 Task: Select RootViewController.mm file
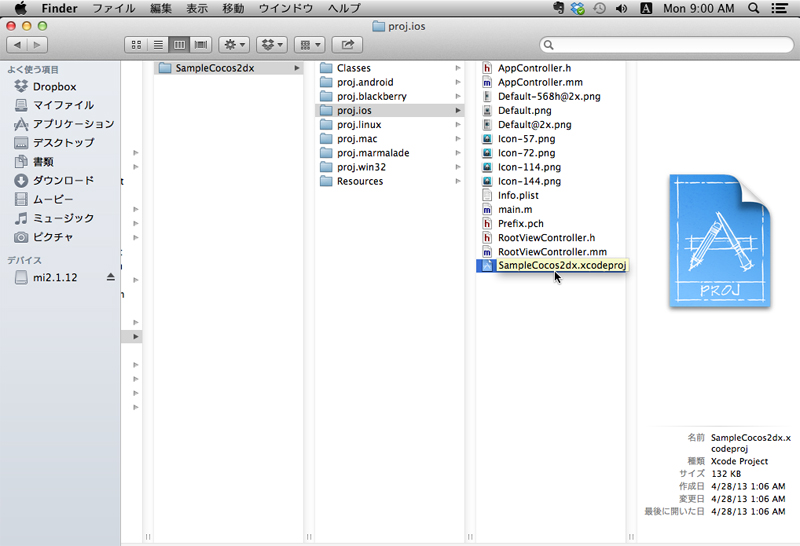pyautogui.click(x=551, y=252)
